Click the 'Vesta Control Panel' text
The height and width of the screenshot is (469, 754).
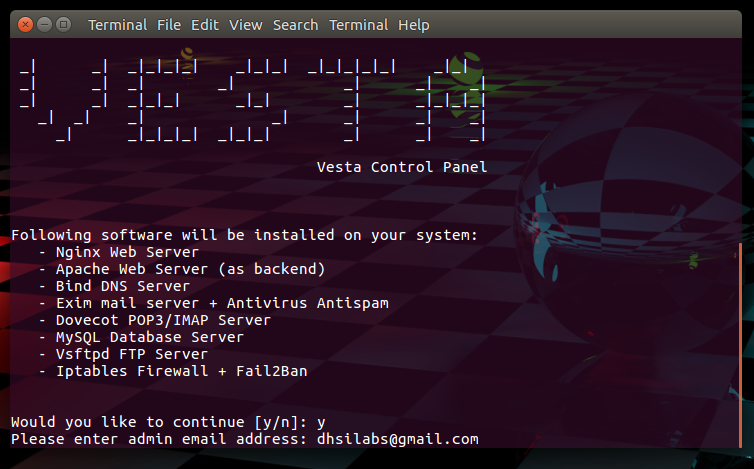pyautogui.click(x=402, y=167)
